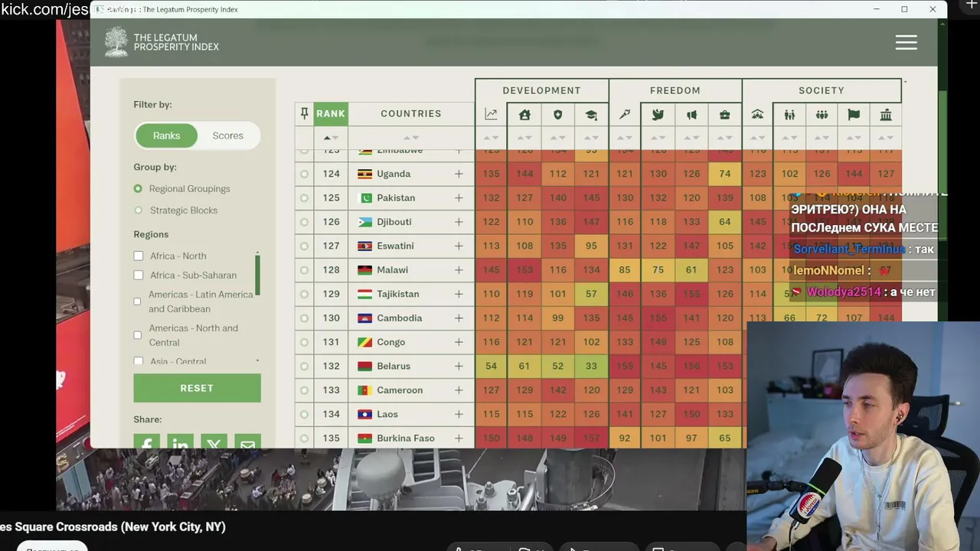Select the dove pillar icon under Freedom

(x=658, y=115)
